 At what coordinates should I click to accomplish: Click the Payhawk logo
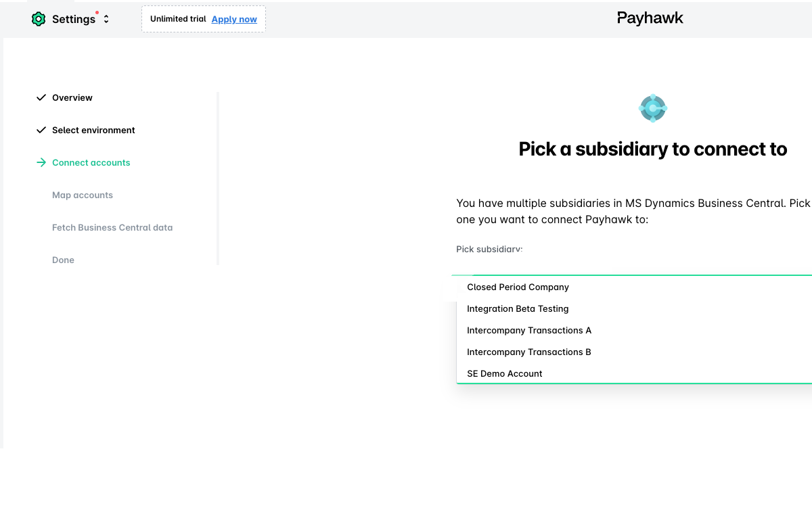click(x=650, y=18)
